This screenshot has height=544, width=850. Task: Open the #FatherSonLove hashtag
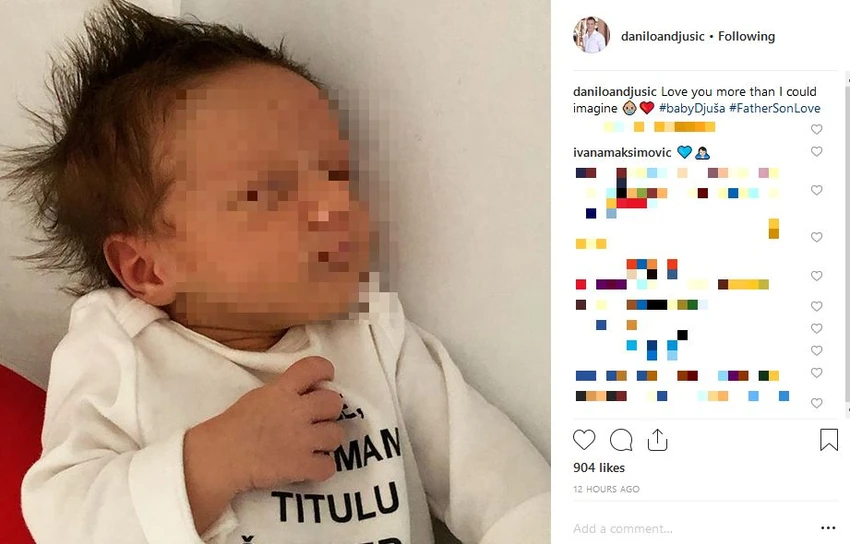[x=775, y=108]
